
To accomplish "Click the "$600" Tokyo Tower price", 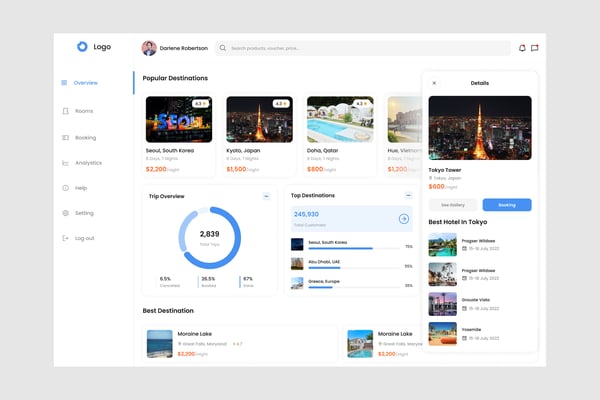I will point(436,186).
